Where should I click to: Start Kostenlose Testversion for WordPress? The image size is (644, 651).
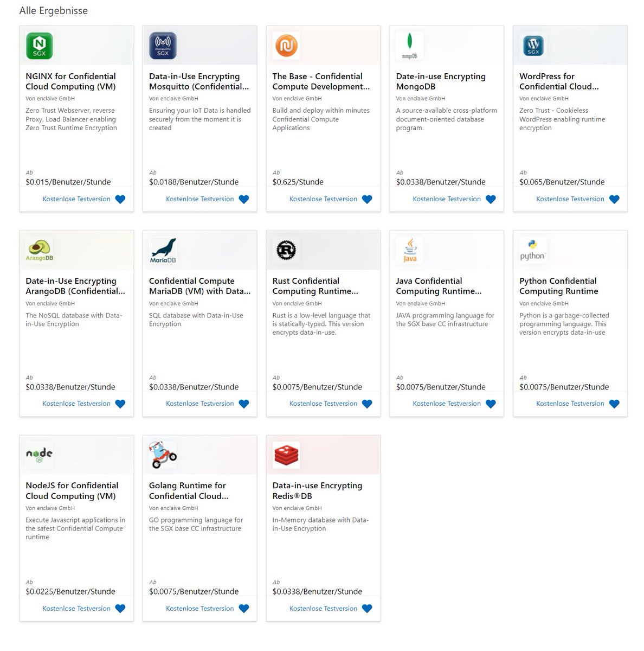click(x=570, y=199)
